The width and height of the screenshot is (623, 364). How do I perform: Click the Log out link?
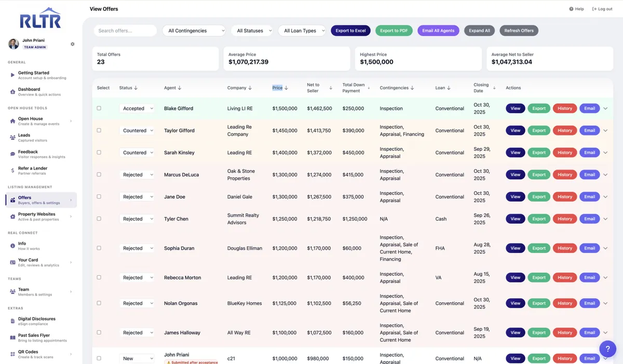pyautogui.click(x=602, y=9)
